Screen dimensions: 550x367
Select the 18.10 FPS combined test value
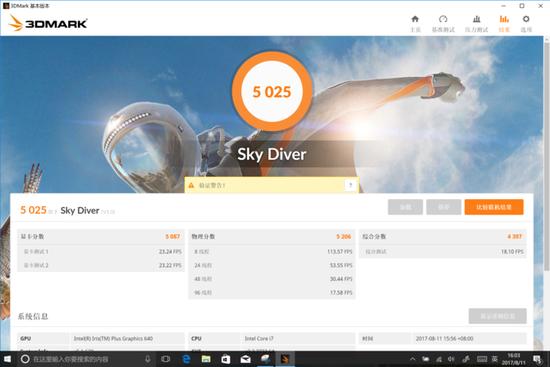tap(512, 252)
